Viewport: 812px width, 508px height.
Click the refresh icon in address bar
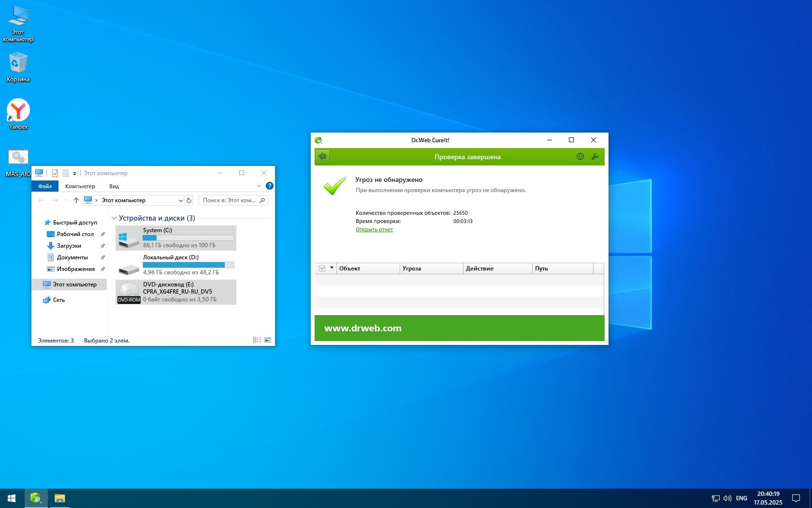pyautogui.click(x=189, y=200)
